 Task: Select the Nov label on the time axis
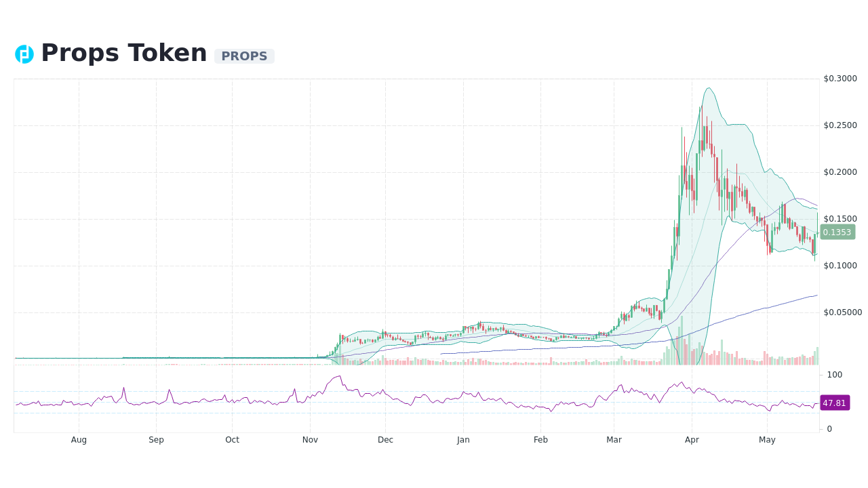(310, 439)
